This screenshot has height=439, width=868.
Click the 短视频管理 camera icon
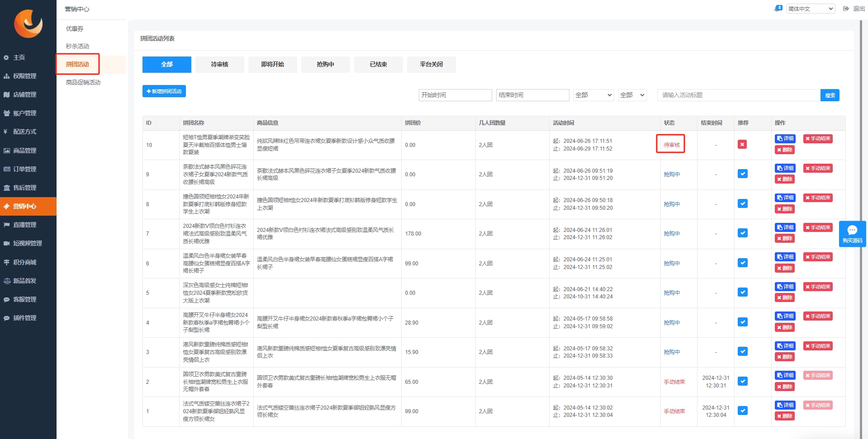[x=6, y=243]
